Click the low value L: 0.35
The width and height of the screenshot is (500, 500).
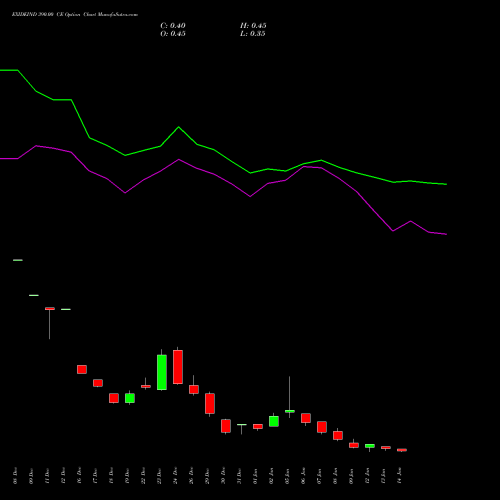point(253,34)
